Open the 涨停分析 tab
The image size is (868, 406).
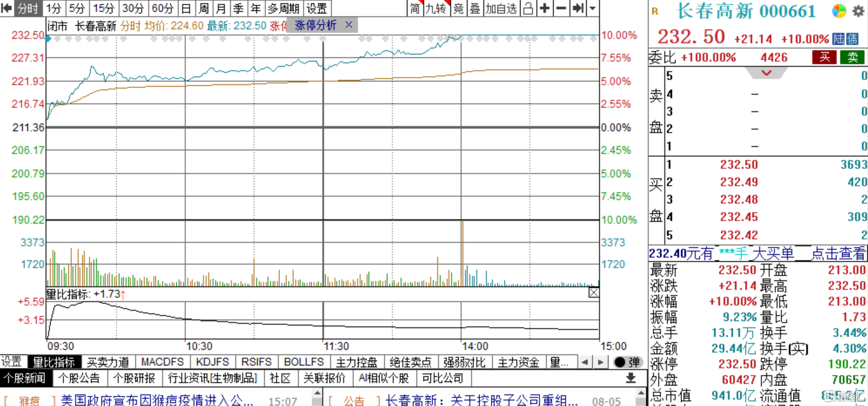[316, 25]
